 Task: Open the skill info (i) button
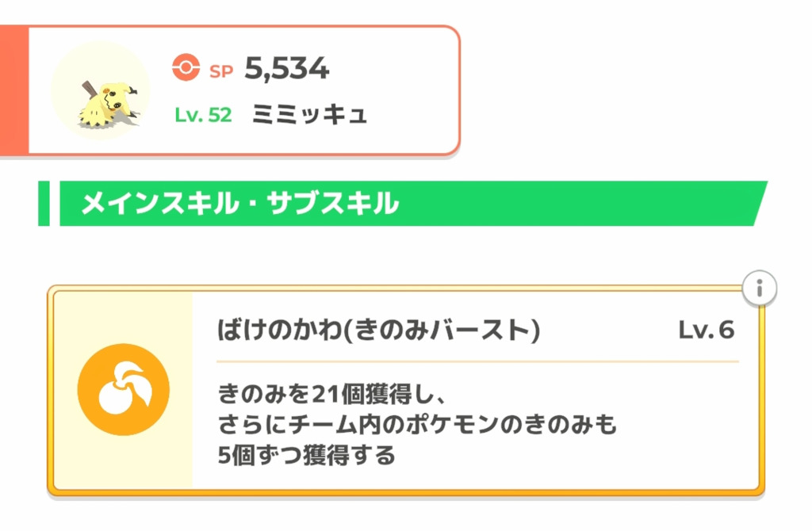coord(760,290)
